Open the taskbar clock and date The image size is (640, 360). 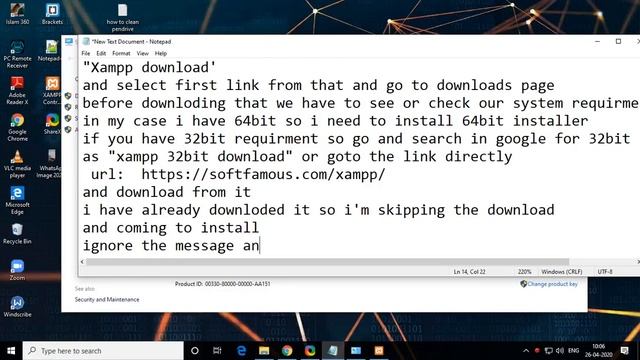[598, 351]
